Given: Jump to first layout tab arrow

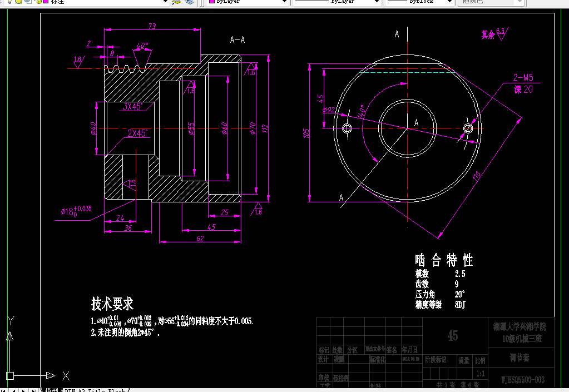Looking at the screenshot, I should click(4, 390).
